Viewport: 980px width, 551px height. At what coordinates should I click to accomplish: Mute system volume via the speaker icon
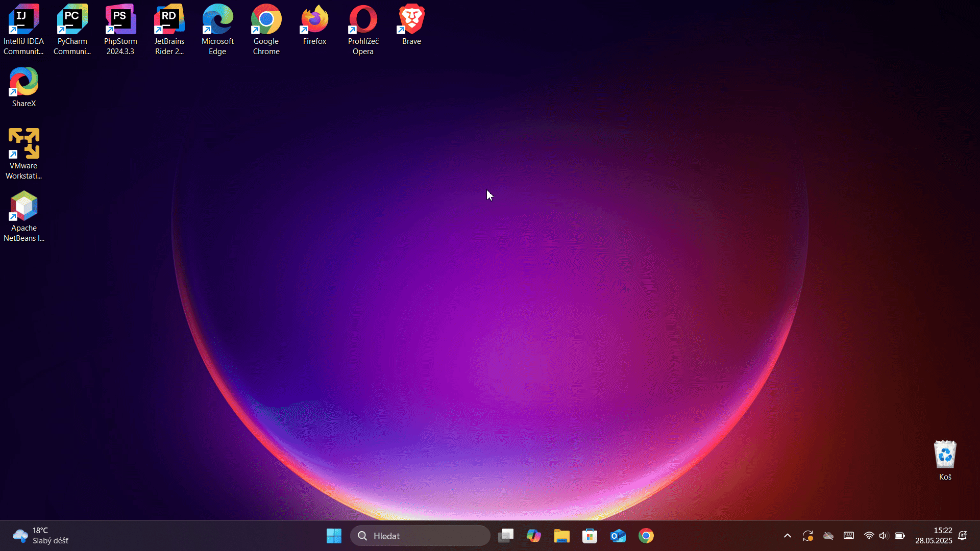click(884, 536)
